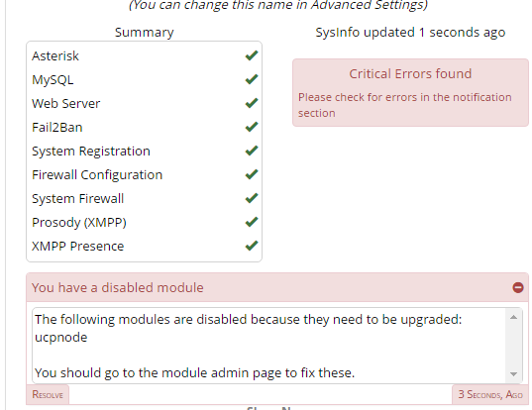Click inside the disabled modules message text
Image resolution: width=532 pixels, height=410 pixels.
[x=248, y=346]
